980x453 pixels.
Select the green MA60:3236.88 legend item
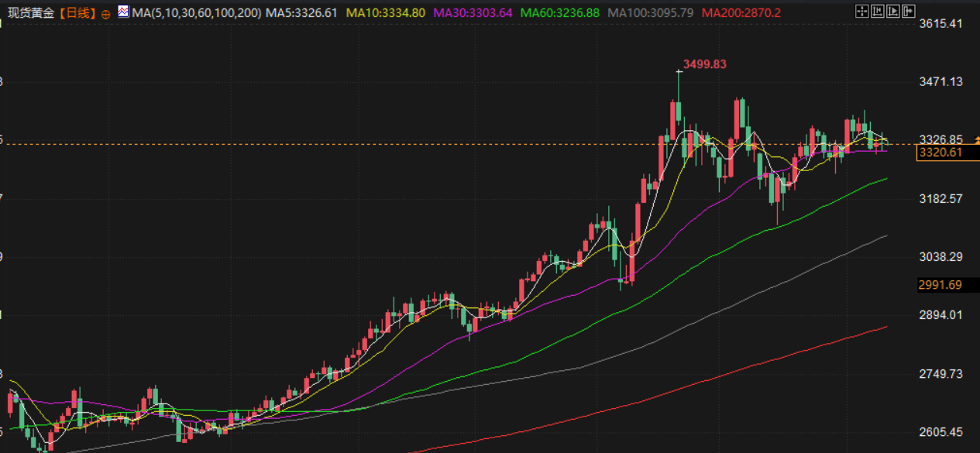coord(560,13)
